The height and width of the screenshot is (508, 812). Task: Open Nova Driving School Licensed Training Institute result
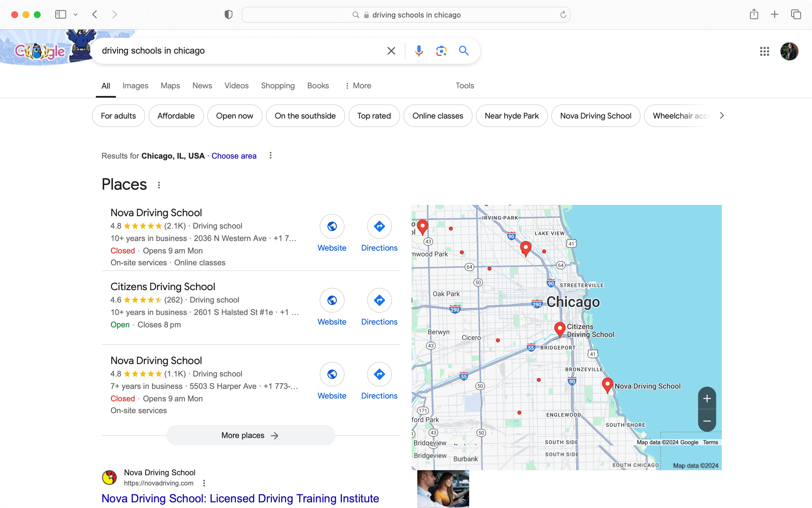pyautogui.click(x=240, y=498)
